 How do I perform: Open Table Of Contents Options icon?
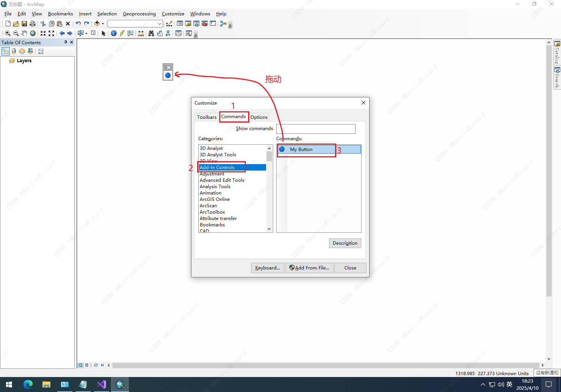click(x=41, y=51)
